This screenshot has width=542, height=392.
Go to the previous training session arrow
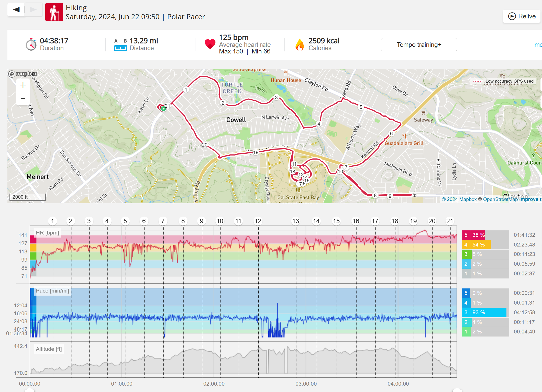click(16, 10)
